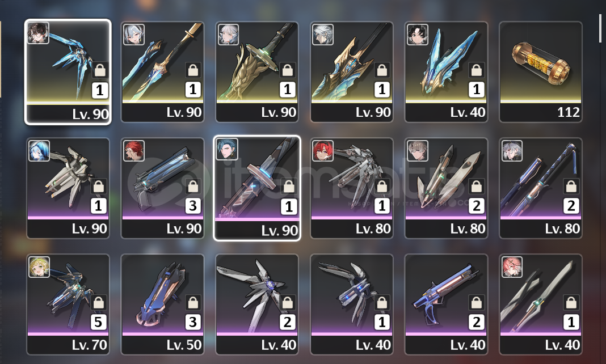606x364 pixels.
Task: Click the black-haired avatar on blue crystal gauntlets
Action: point(418,35)
